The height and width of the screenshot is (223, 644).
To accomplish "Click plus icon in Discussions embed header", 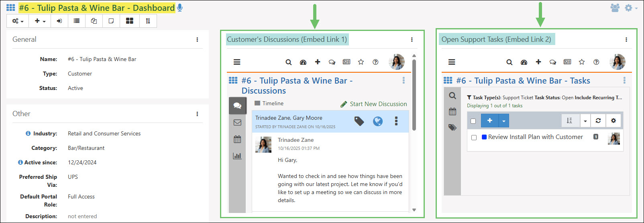I will 318,62.
